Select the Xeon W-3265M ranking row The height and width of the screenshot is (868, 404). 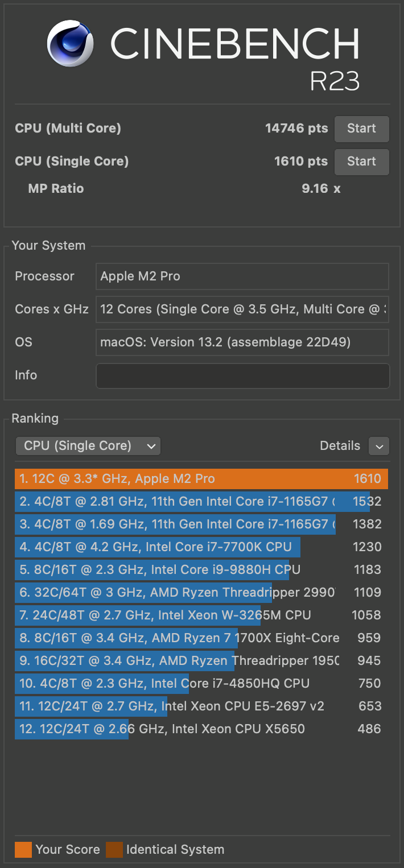point(201,615)
